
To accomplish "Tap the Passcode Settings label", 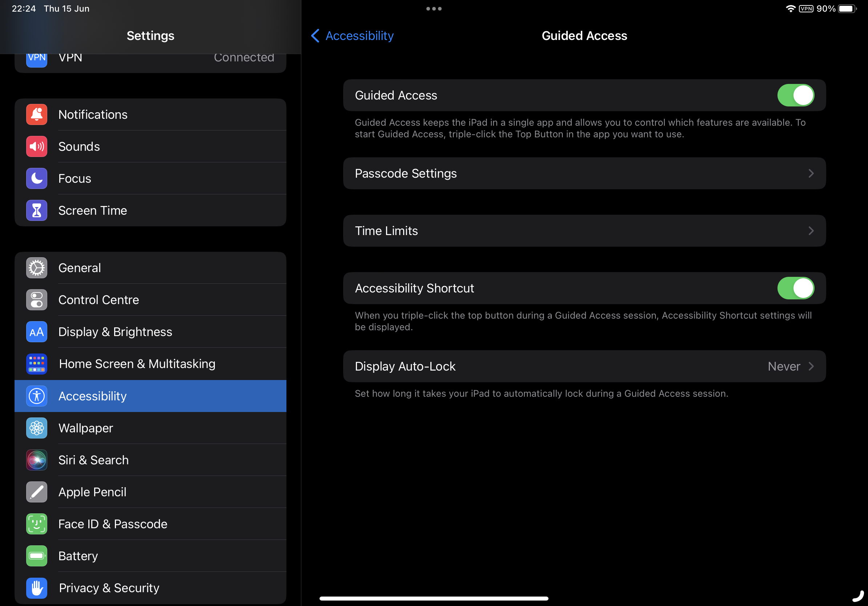I will click(406, 173).
